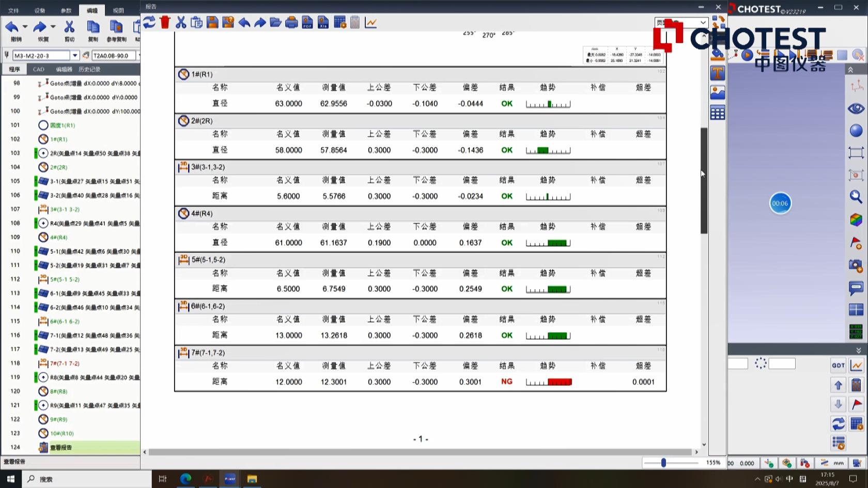Viewport: 868px width, 488px height.
Task: Click the blue up-arrow move button
Action: pos(838,385)
